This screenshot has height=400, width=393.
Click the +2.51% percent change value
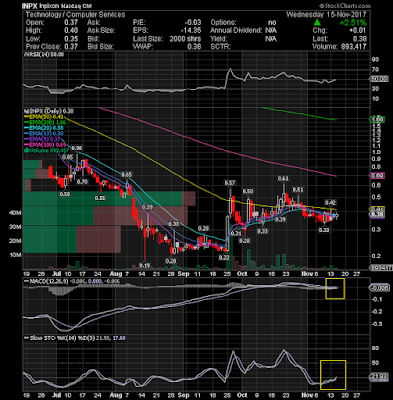tap(353, 23)
